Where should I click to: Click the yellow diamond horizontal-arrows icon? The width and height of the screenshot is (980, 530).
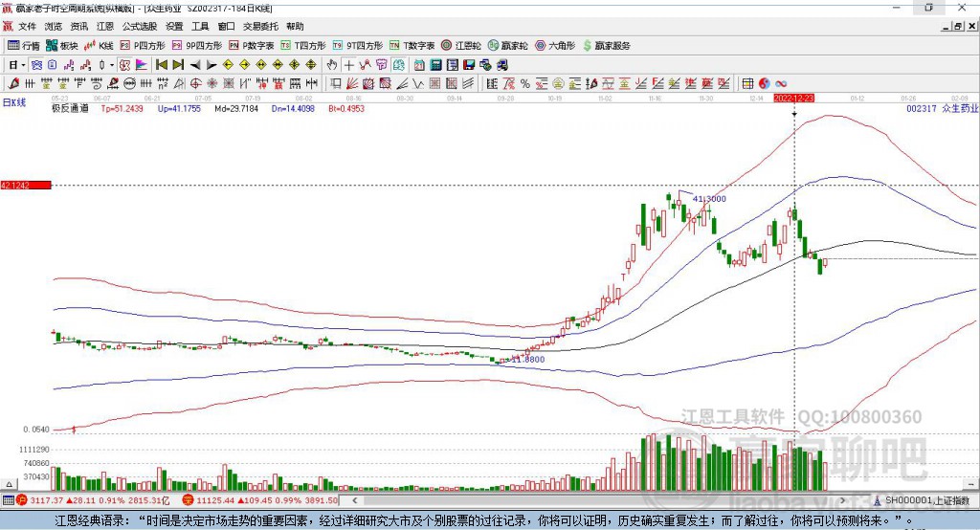click(261, 65)
